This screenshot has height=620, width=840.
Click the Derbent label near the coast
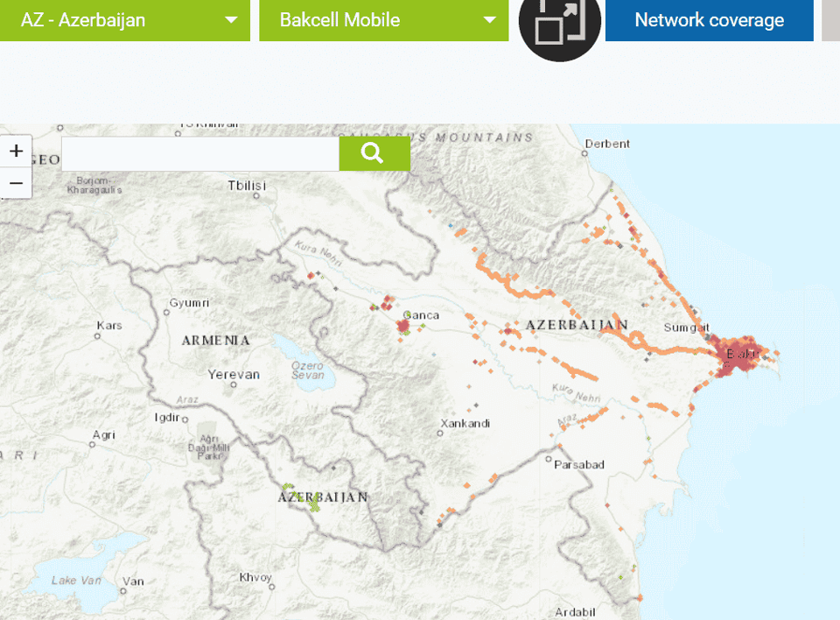pyautogui.click(x=606, y=144)
